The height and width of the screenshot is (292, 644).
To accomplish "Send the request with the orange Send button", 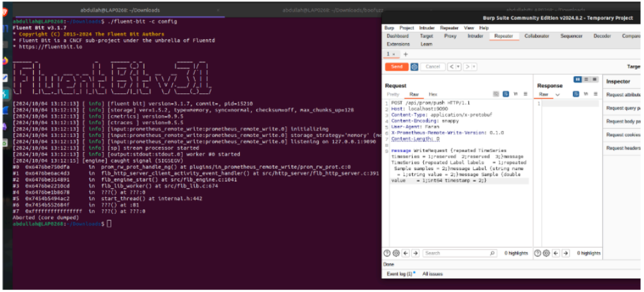I will pos(397,66).
